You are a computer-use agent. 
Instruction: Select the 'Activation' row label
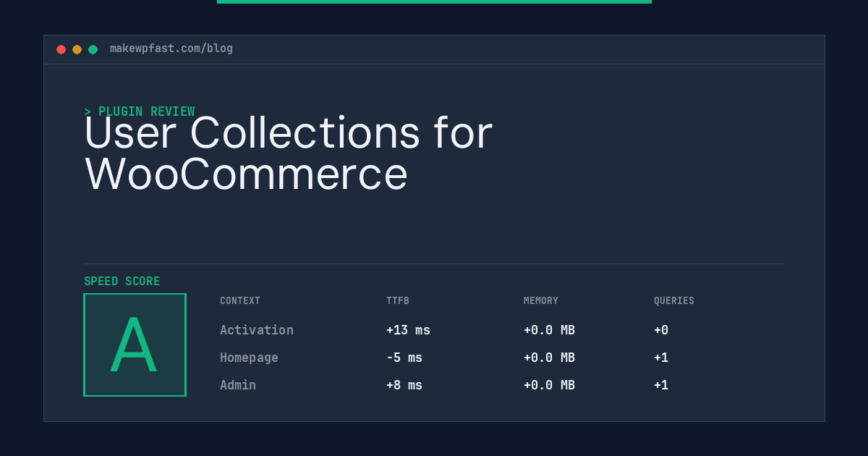coord(257,330)
